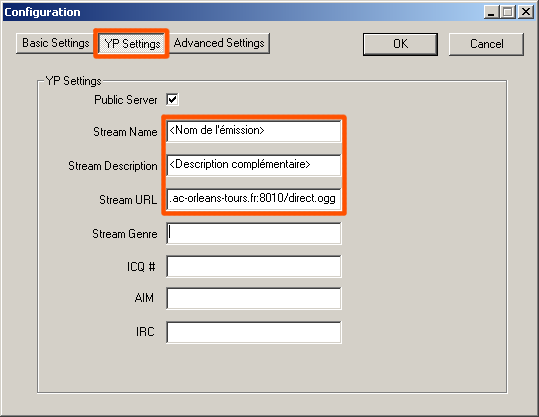Viewport: 539px width, 417px height.
Task: Click the Stream Name label
Action: (125, 132)
